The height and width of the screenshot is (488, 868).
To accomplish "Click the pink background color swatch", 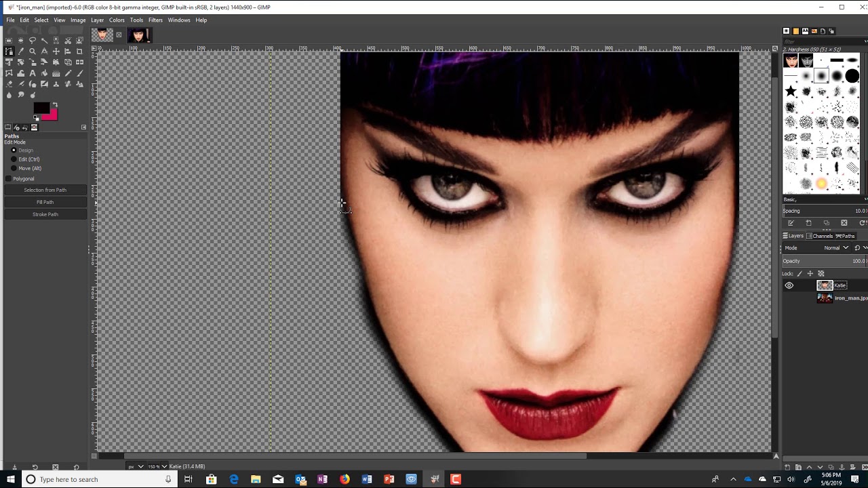I will coord(54,117).
